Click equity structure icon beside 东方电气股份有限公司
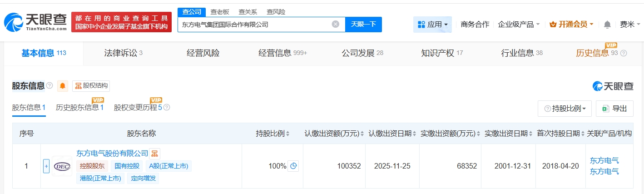This screenshot has width=644, height=194. click(154, 154)
